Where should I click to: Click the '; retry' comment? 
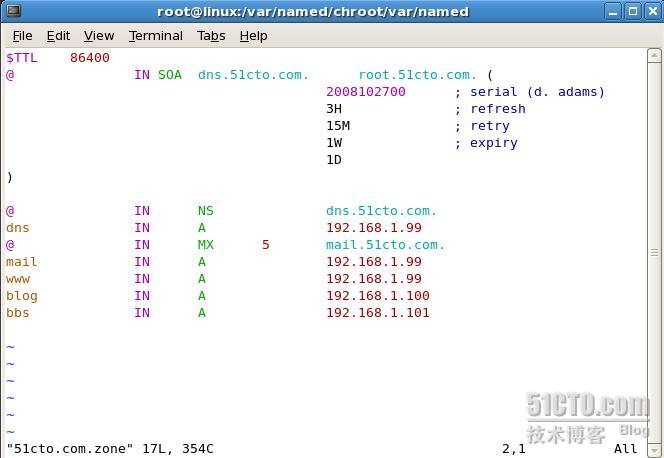[x=482, y=126]
